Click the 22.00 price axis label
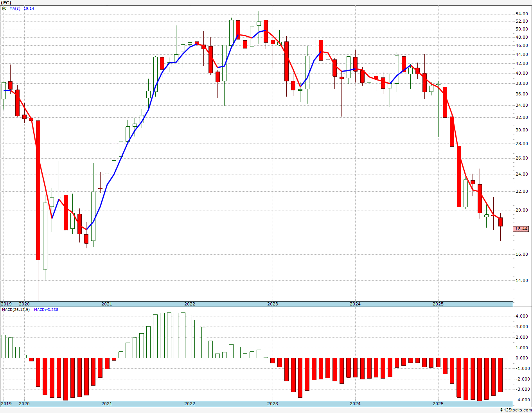The image size is (532, 413). (521, 192)
